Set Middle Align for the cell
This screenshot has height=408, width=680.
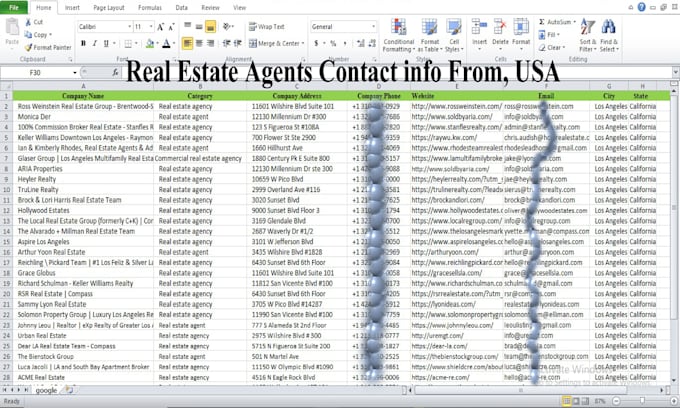(199, 27)
